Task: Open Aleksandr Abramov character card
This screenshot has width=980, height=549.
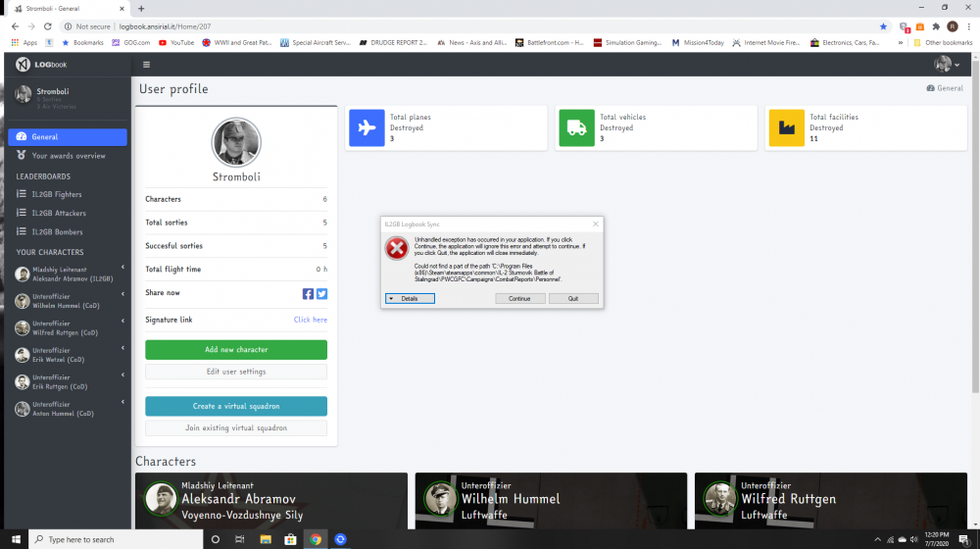Action: pyautogui.click(x=271, y=500)
